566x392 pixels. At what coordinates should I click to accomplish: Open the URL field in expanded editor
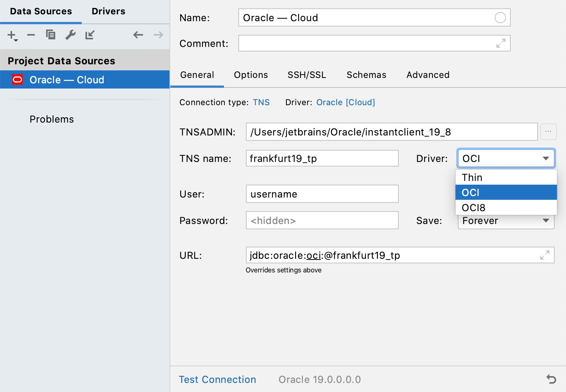pos(544,255)
